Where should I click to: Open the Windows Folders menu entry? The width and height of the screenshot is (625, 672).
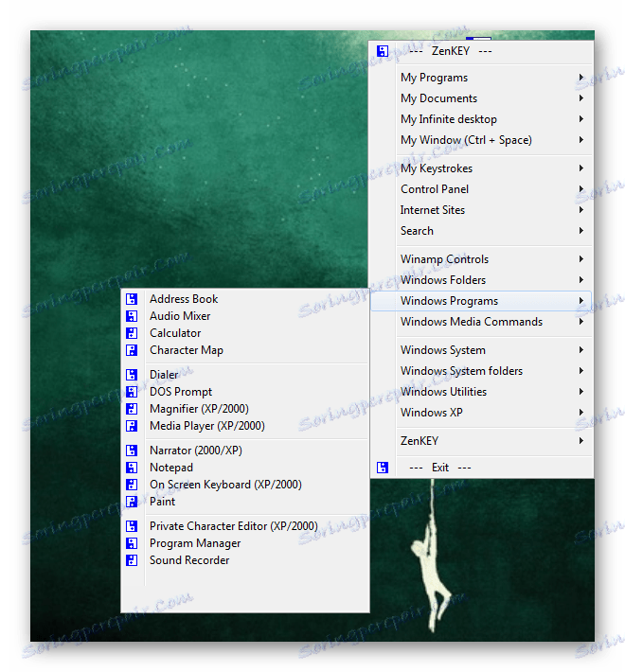481,280
